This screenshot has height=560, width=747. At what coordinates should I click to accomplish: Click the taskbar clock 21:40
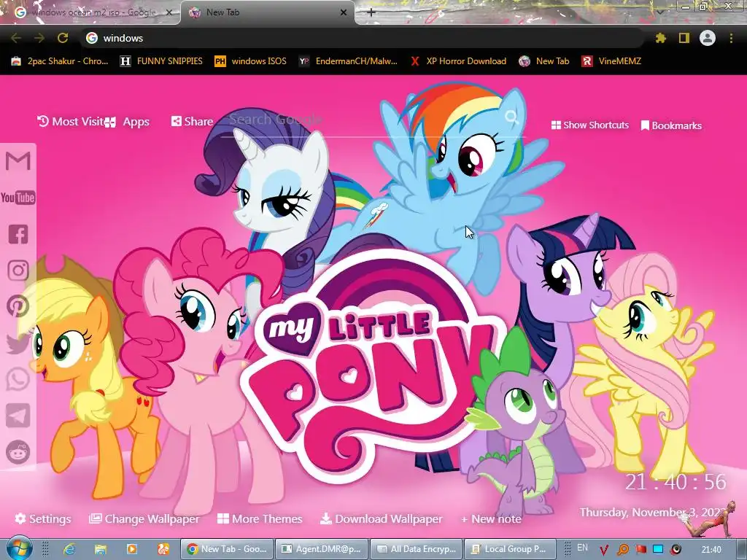click(711, 550)
